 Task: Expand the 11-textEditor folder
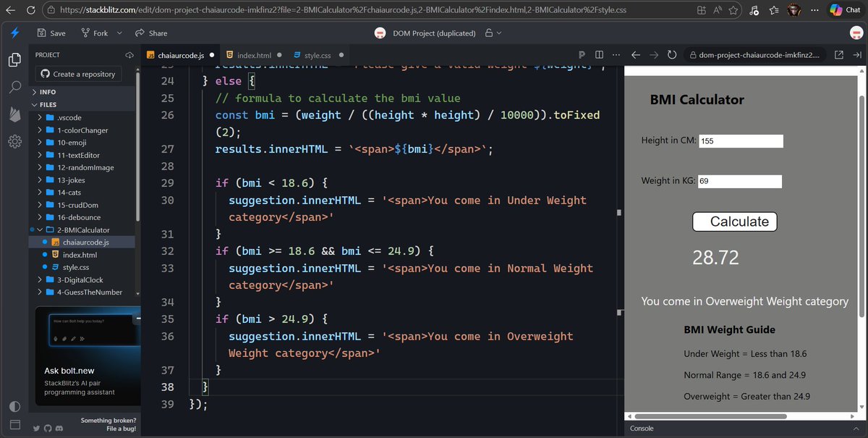click(82, 155)
